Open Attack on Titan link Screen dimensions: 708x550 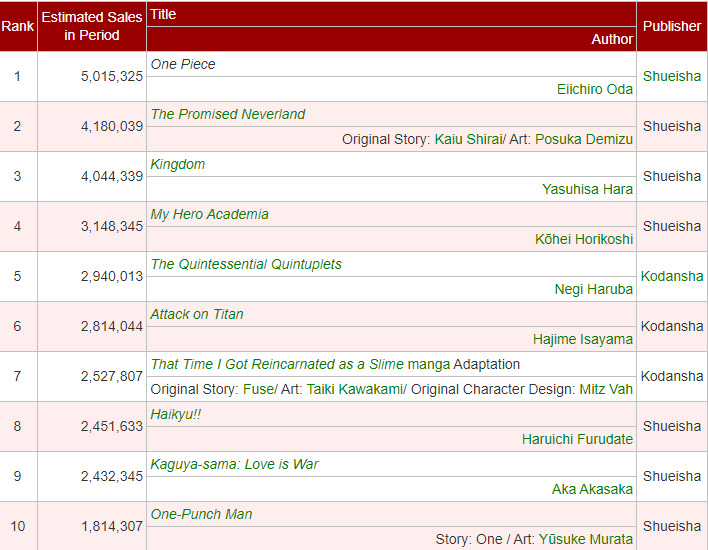197,314
